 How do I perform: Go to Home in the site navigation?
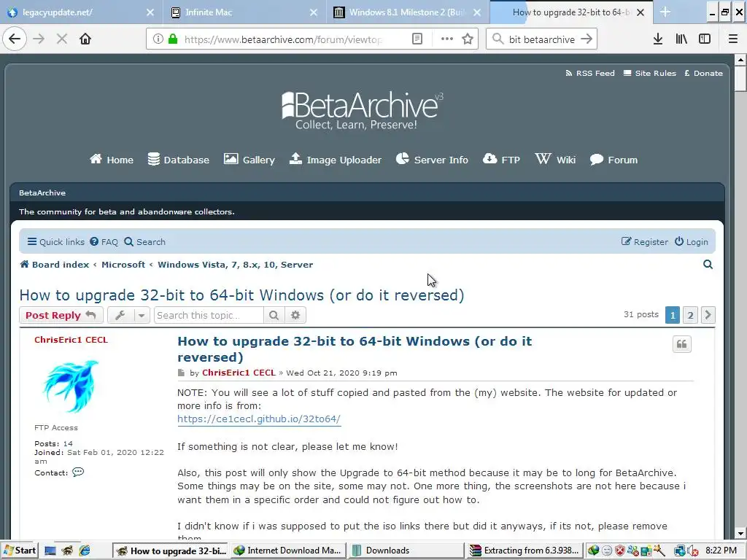pos(112,160)
